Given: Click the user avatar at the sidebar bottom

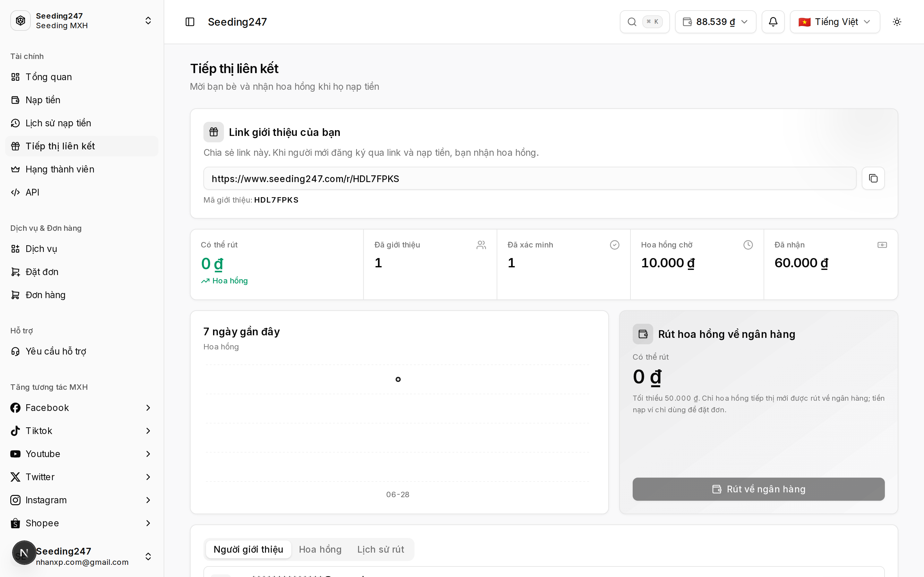Looking at the screenshot, I should (24, 553).
